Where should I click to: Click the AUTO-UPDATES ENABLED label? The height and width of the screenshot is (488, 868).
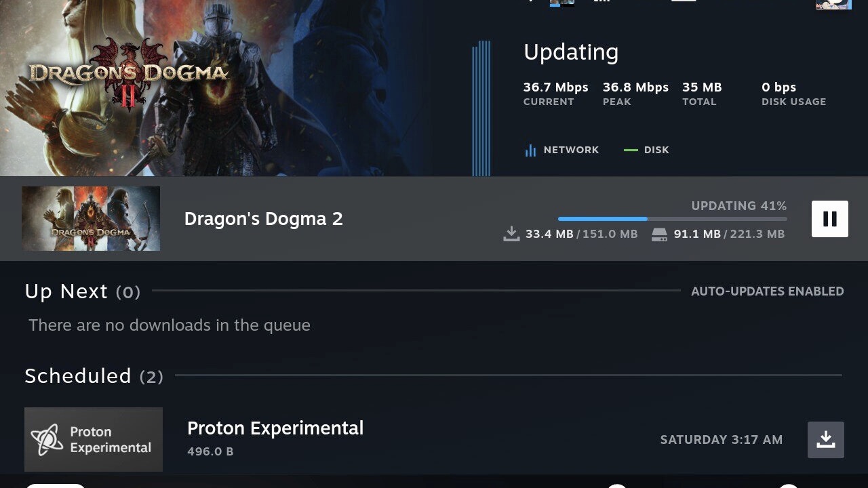768,291
